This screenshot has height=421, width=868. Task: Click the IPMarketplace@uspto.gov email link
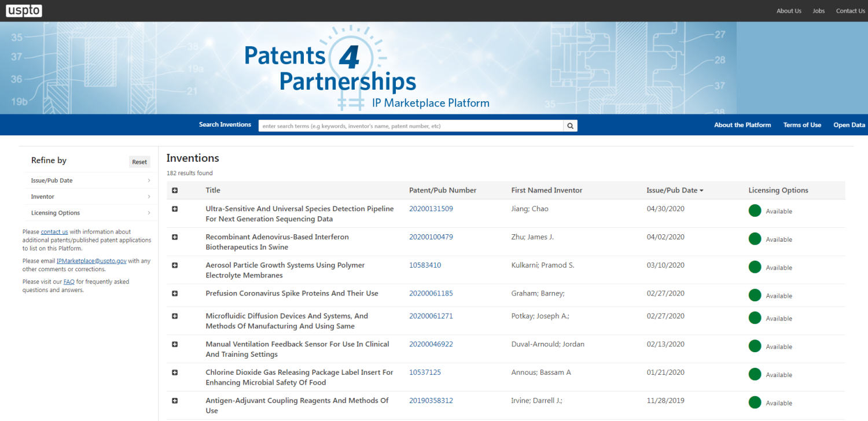pos(91,261)
